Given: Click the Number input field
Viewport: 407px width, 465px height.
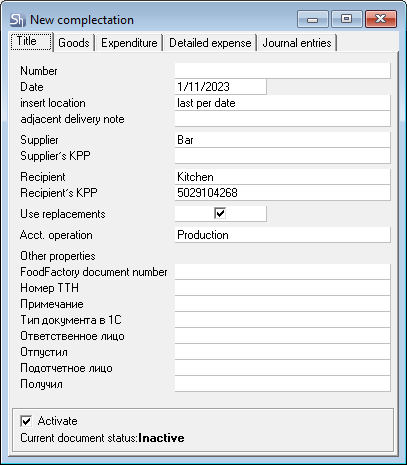Looking at the screenshot, I should pyautogui.click(x=282, y=71).
